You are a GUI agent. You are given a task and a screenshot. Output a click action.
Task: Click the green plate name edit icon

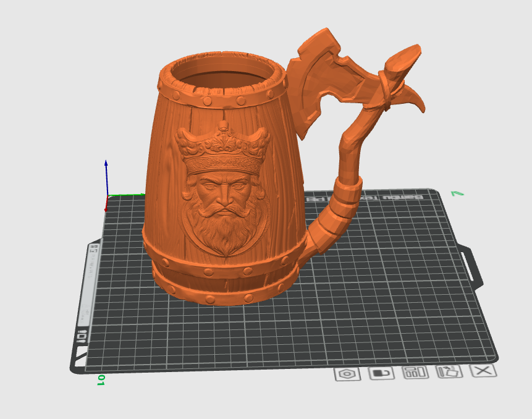tap(457, 193)
